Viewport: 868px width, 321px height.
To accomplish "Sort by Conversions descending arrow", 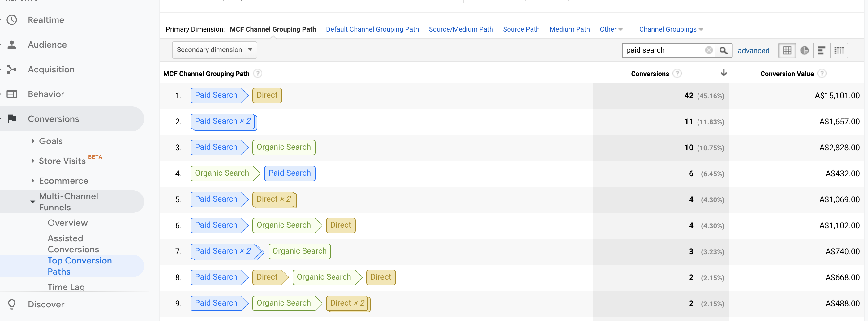I will click(724, 73).
